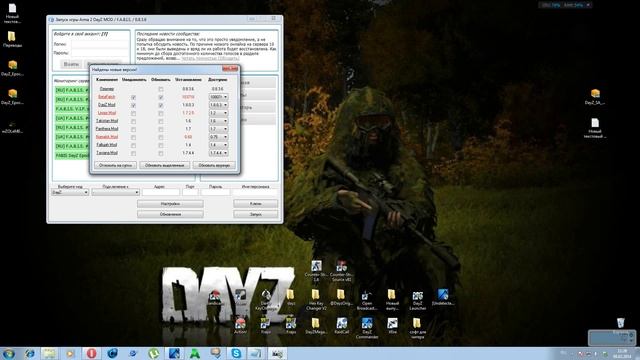The height and width of the screenshot is (360, 640).
Task: Click the 'Войти' login button
Action: [71, 64]
